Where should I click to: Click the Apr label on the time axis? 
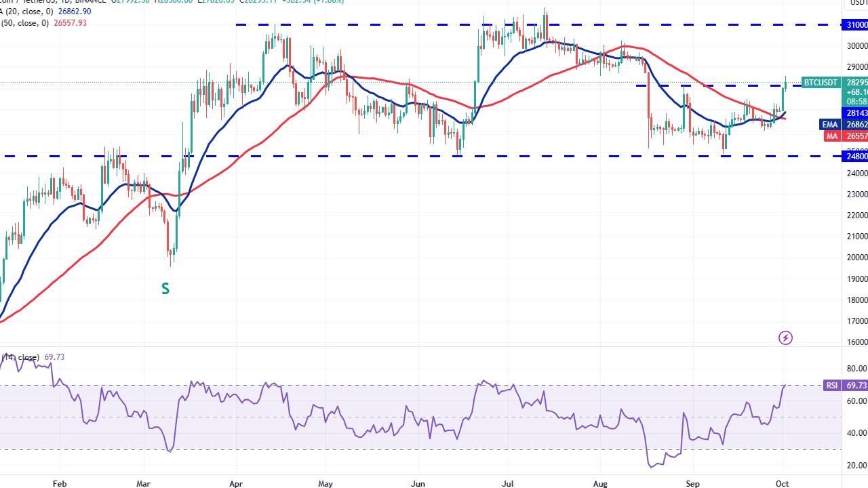(235, 484)
